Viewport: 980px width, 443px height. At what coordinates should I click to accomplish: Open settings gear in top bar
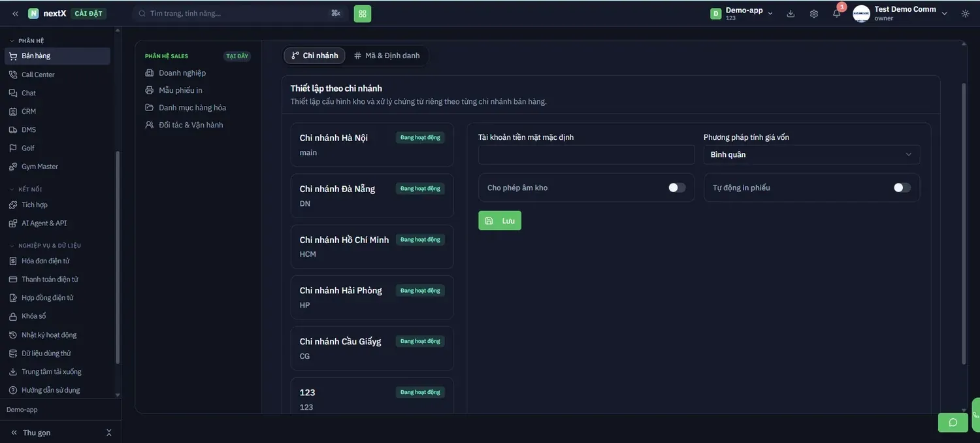pyautogui.click(x=814, y=14)
